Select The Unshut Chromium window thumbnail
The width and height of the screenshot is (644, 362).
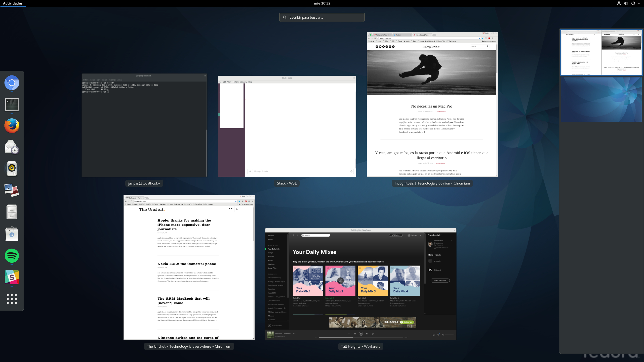[x=189, y=267]
